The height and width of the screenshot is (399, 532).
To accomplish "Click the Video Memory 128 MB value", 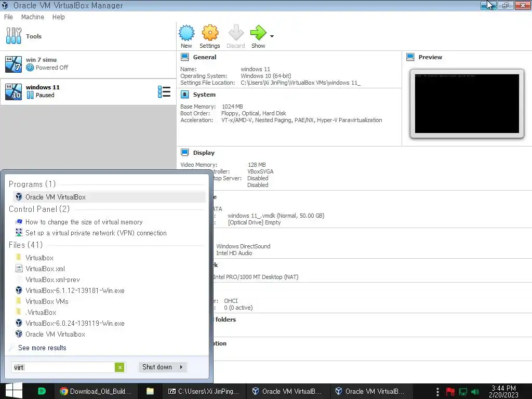I will (257, 165).
